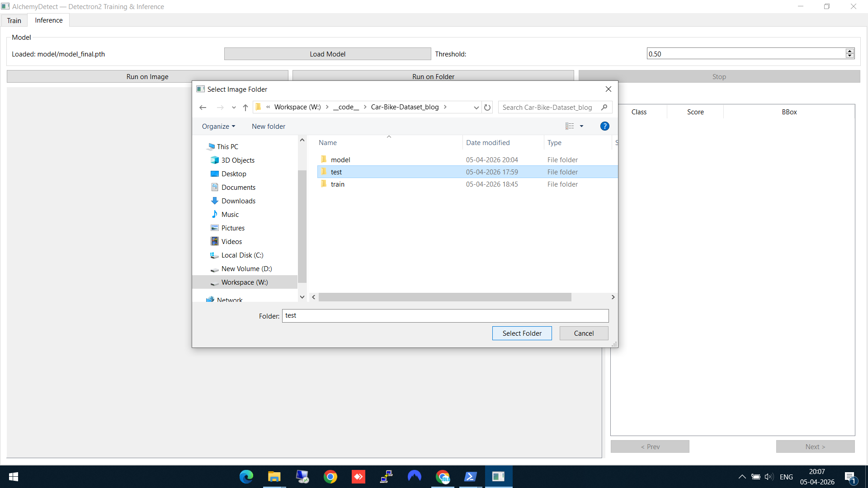Click the Help icon in the dialog
Viewport: 868px width, 488px height.
point(605,126)
